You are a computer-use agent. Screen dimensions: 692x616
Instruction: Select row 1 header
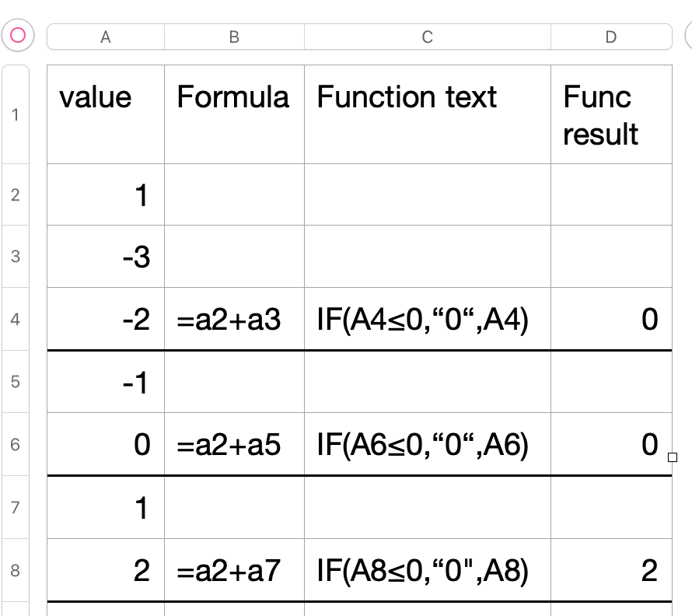(16, 115)
